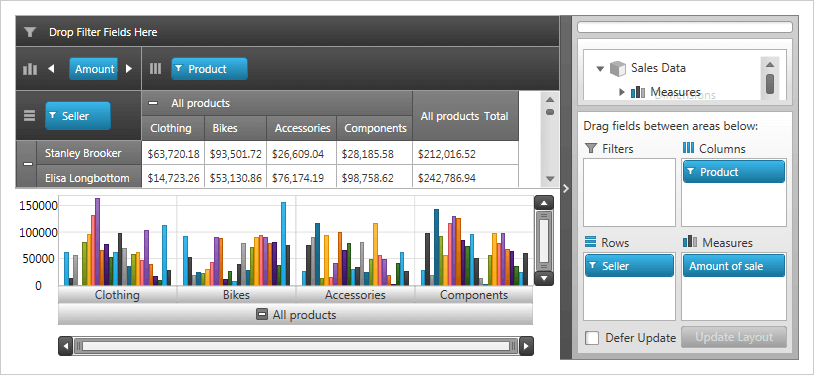This screenshot has height=375, width=814.
Task: Click the empty Filters drop area box
Action: point(630,193)
